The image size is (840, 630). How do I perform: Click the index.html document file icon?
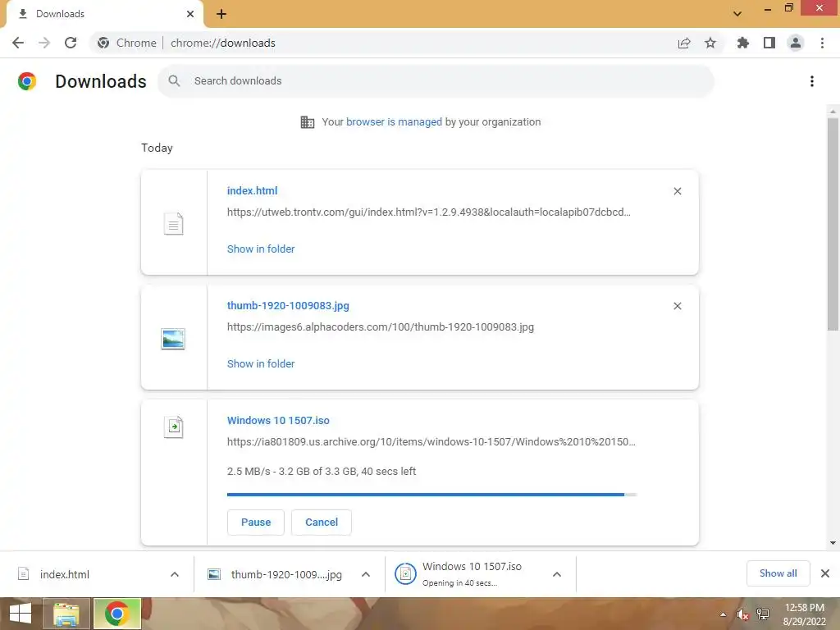click(x=173, y=223)
